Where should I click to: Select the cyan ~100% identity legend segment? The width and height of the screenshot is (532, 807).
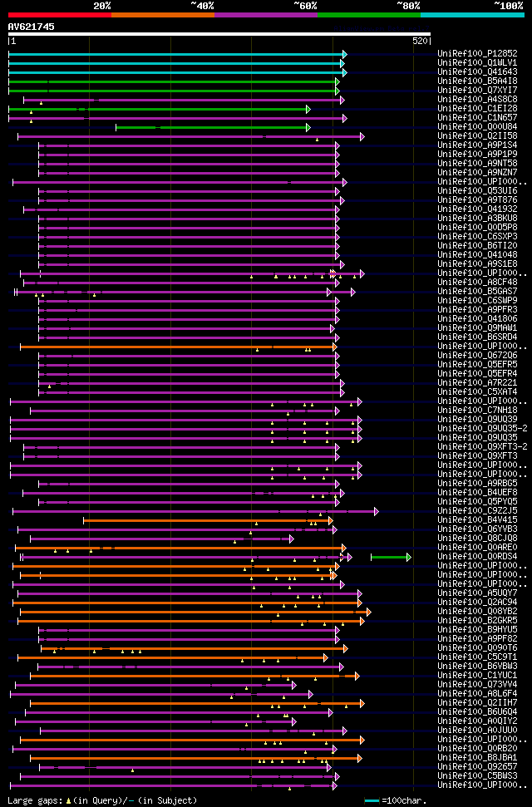(473, 15)
